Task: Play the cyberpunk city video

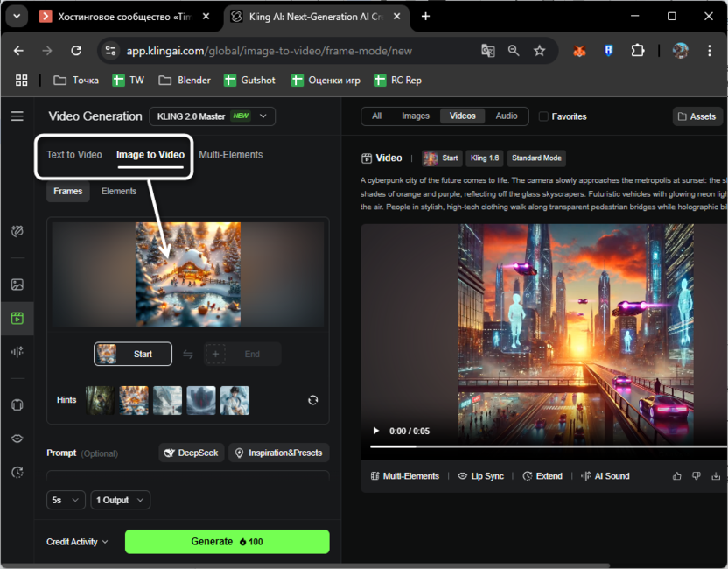Action: click(376, 431)
